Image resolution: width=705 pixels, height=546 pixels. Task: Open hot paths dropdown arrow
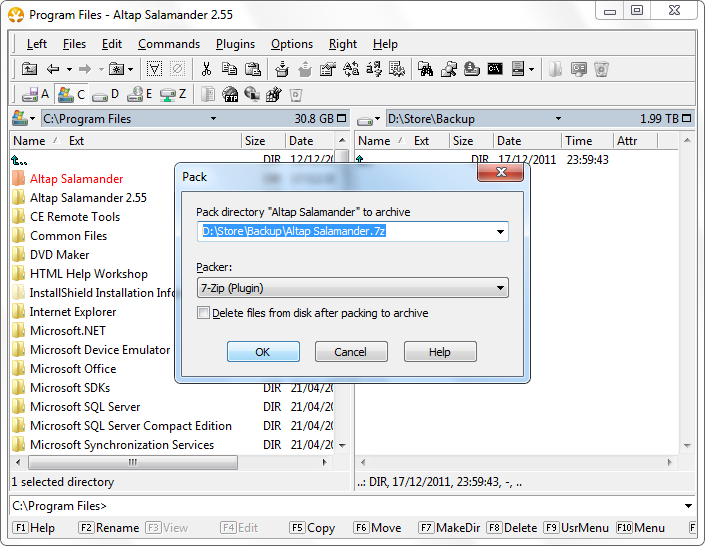pyautogui.click(x=130, y=69)
